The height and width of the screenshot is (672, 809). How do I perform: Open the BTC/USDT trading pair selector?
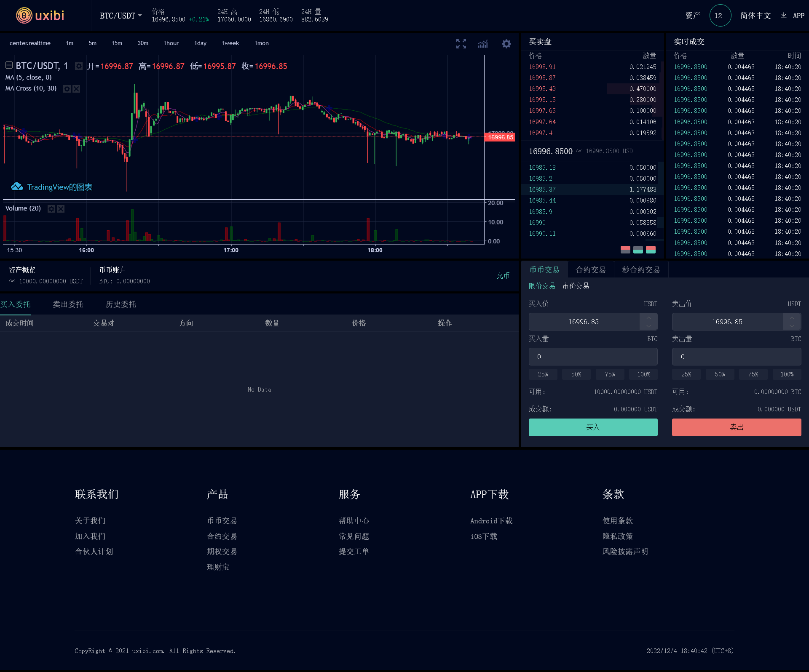[x=121, y=15]
